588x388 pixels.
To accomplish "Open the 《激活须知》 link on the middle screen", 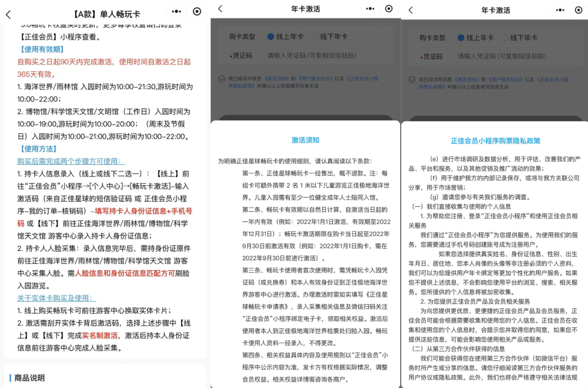I will pyautogui.click(x=276, y=79).
